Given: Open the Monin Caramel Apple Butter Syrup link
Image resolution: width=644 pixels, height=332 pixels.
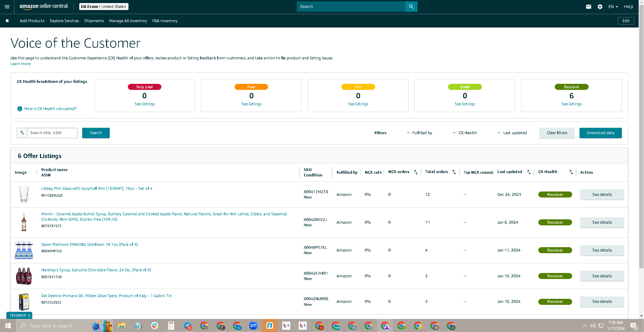Looking at the screenshot, I should click(x=164, y=217).
